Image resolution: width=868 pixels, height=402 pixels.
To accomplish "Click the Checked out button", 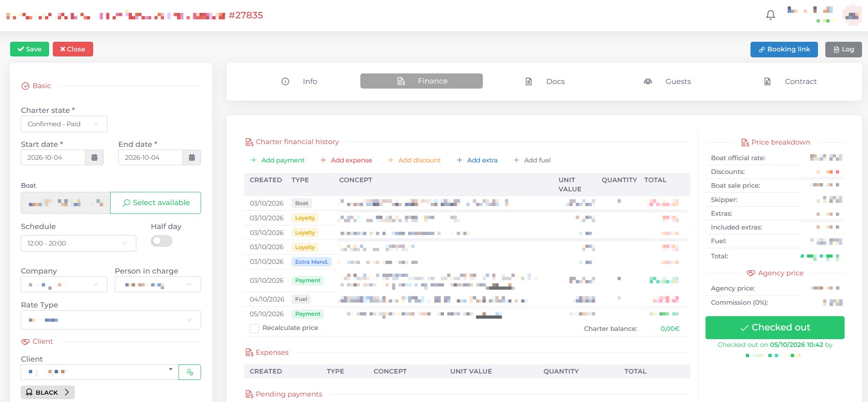I will [x=775, y=328].
